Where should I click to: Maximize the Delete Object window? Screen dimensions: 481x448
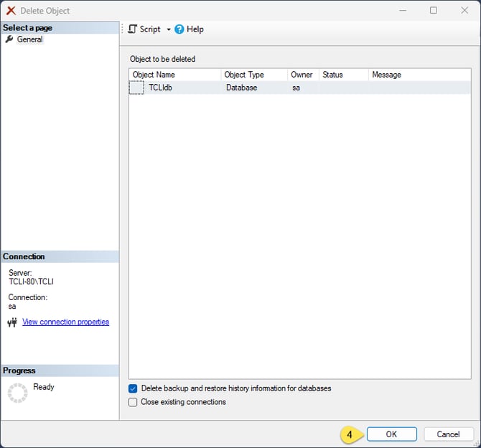(433, 11)
